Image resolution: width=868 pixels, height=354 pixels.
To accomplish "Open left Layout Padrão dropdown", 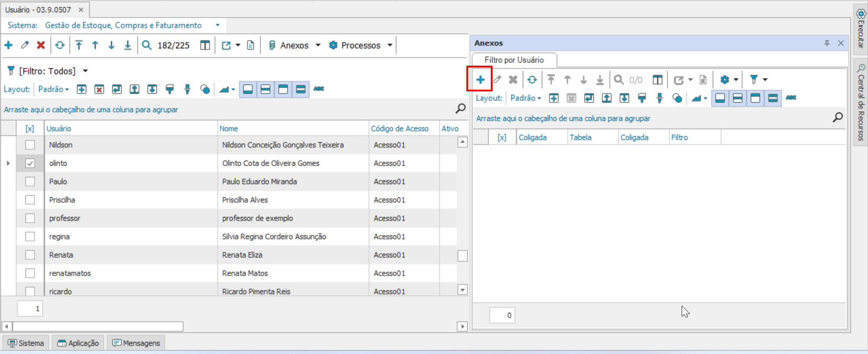I will [x=53, y=89].
